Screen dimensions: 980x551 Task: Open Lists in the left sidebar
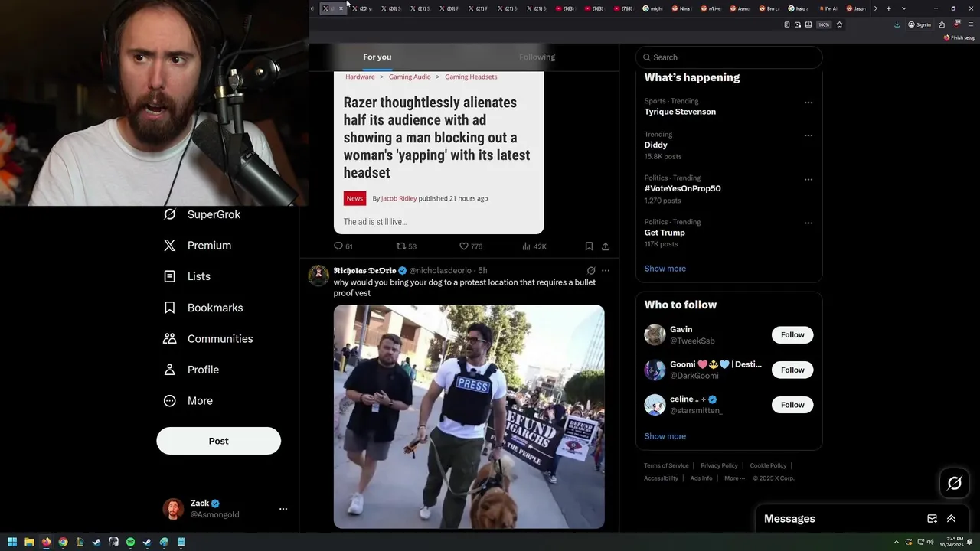tap(187, 276)
